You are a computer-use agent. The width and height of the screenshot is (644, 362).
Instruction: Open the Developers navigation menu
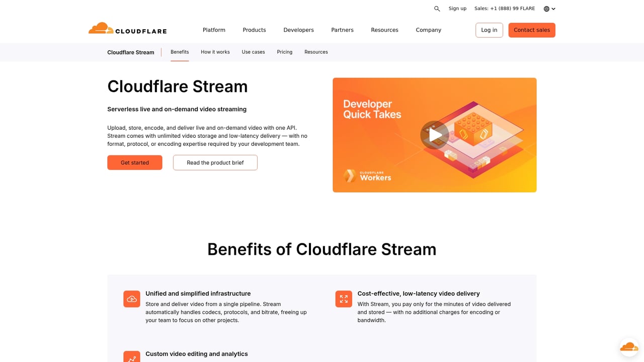pyautogui.click(x=298, y=30)
